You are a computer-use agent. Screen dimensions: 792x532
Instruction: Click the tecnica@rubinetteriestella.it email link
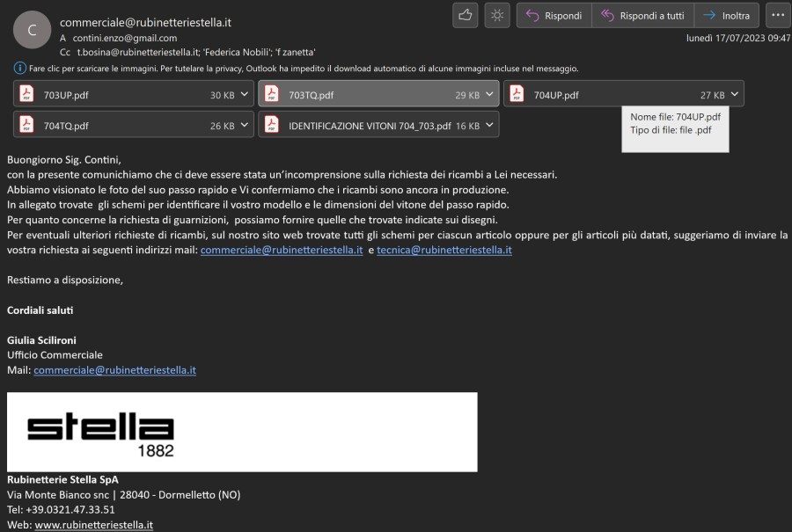[438, 250]
